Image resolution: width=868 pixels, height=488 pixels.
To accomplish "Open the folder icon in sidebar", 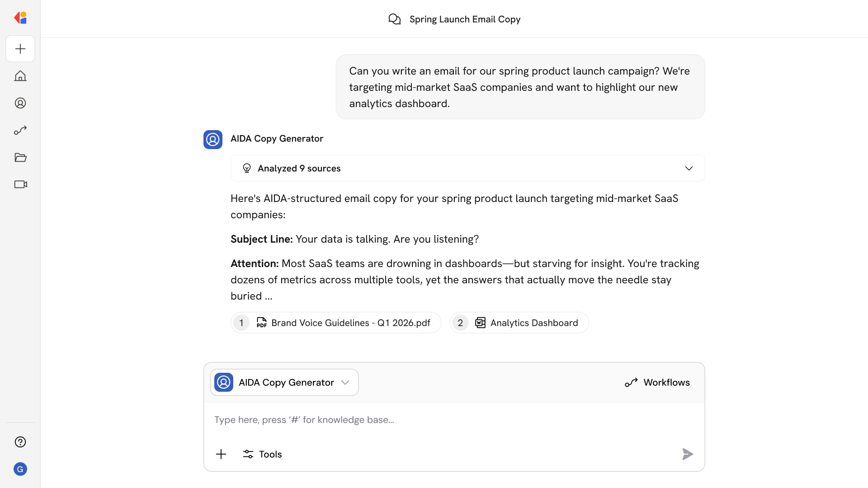I will pyautogui.click(x=20, y=157).
